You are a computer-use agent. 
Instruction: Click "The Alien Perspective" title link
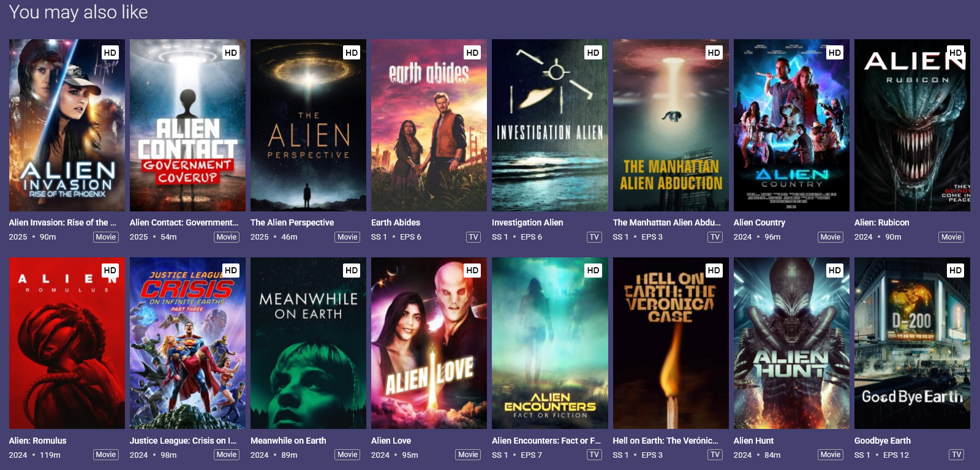click(292, 222)
